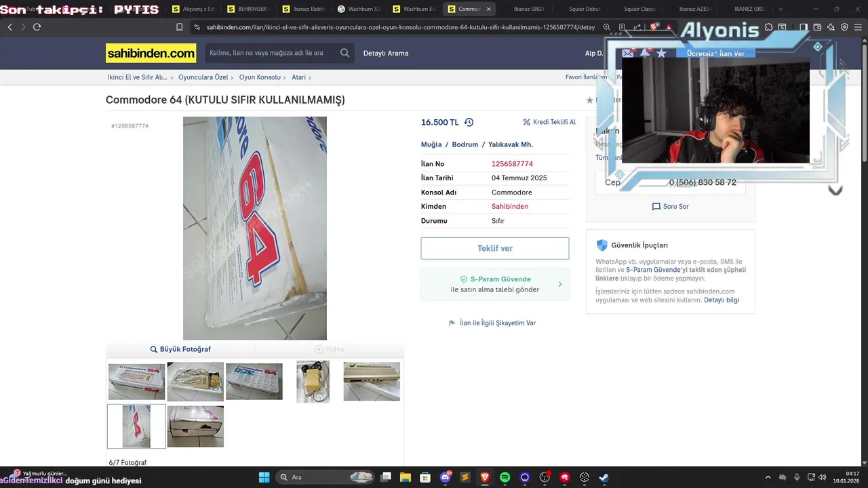The height and width of the screenshot is (488, 868).
Task: Switch to the Ibanez Elektr tab
Action: 303,9
